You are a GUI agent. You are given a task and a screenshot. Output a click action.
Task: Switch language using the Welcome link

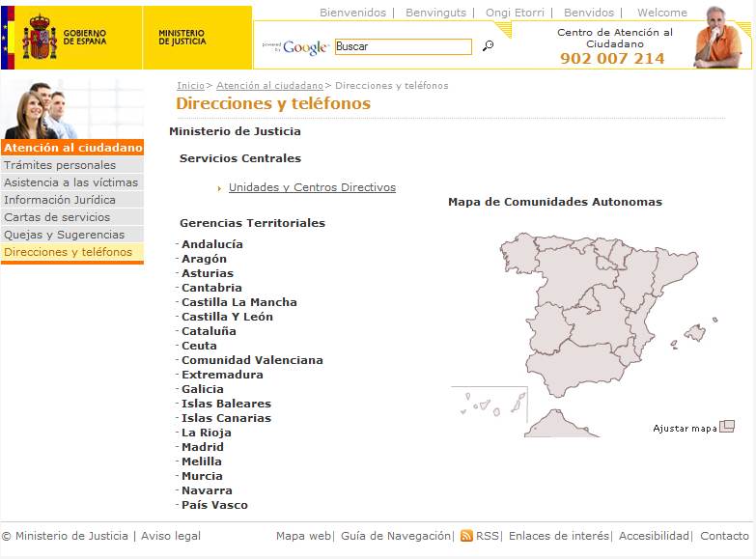pos(661,13)
